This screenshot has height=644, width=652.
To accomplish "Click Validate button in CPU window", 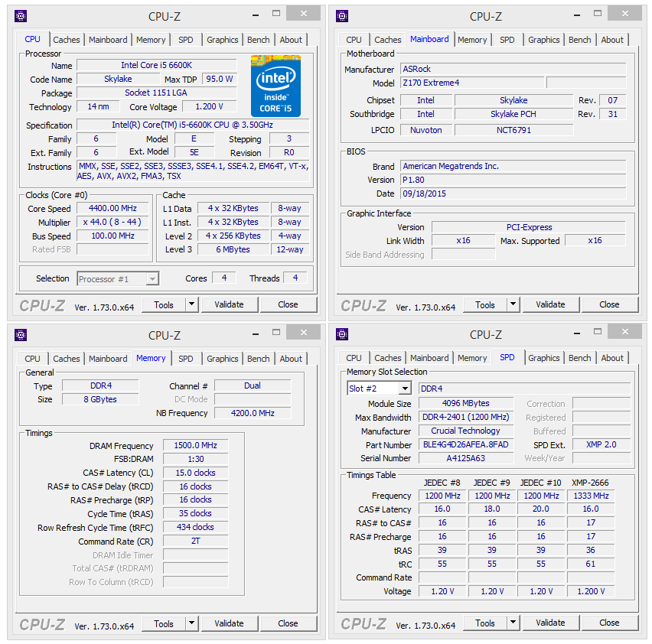I will tap(229, 304).
